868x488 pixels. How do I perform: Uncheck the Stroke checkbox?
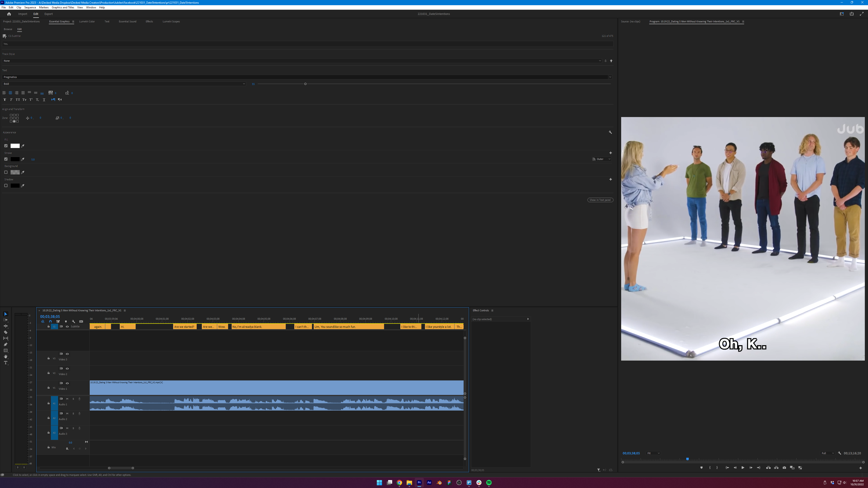pos(6,159)
